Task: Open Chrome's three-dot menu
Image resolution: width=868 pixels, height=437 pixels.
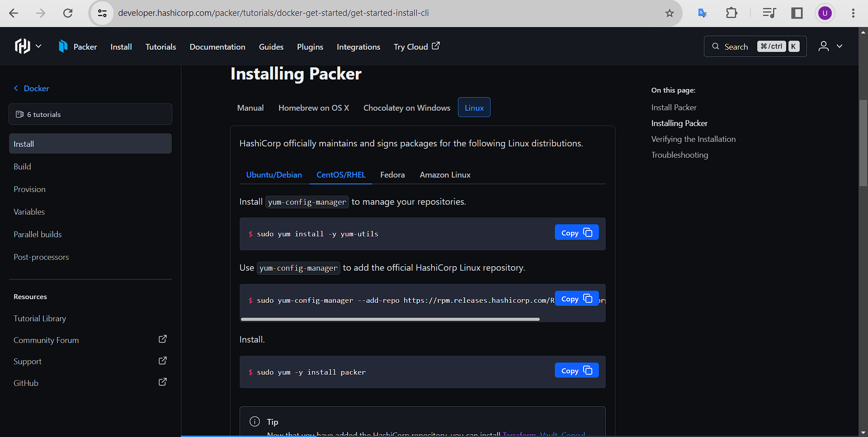Action: click(854, 13)
